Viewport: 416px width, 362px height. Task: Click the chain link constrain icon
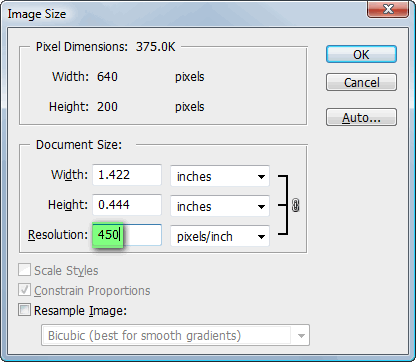click(296, 205)
